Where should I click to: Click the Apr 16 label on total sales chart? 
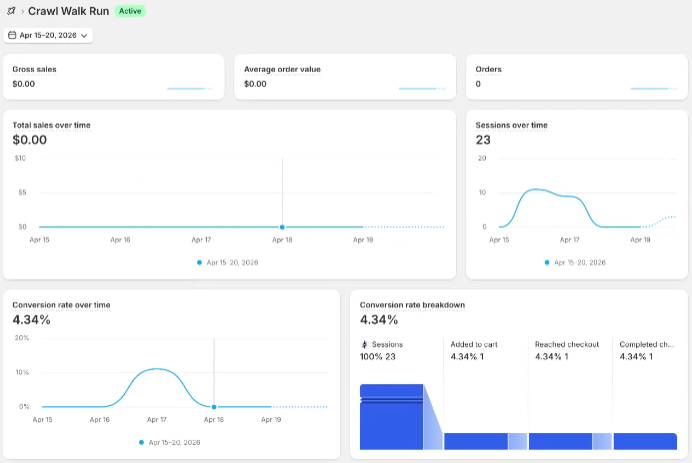120,240
